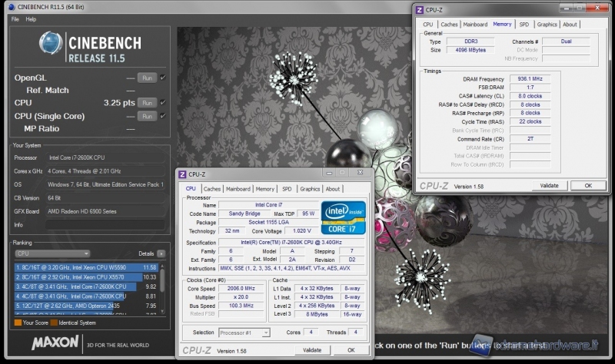Toggle the CPU test checkbox
The height and width of the screenshot is (364, 615).
pyautogui.click(x=162, y=102)
